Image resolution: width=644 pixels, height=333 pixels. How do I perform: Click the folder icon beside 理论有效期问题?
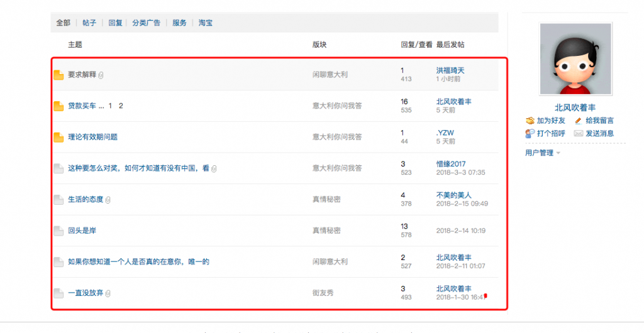(x=58, y=138)
